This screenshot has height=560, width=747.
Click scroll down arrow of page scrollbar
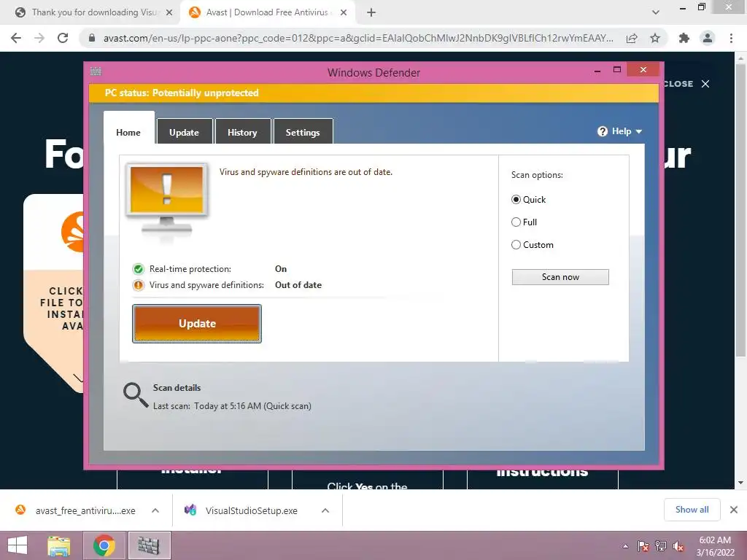pos(740,483)
